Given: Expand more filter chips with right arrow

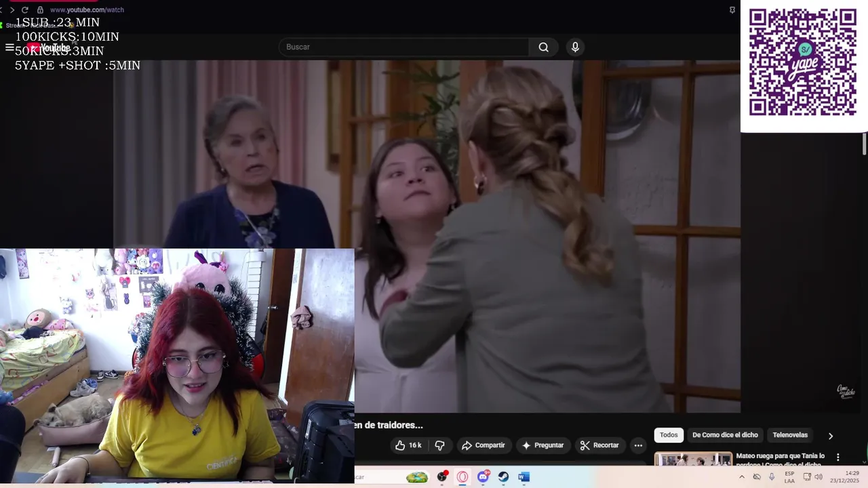Looking at the screenshot, I should (830, 436).
